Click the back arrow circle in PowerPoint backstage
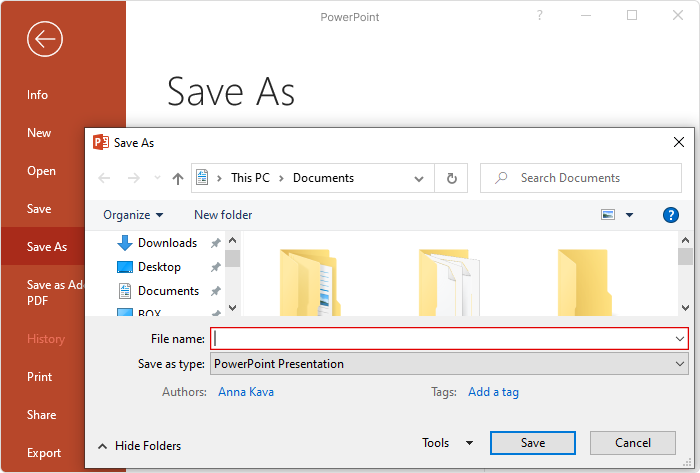 click(x=45, y=39)
